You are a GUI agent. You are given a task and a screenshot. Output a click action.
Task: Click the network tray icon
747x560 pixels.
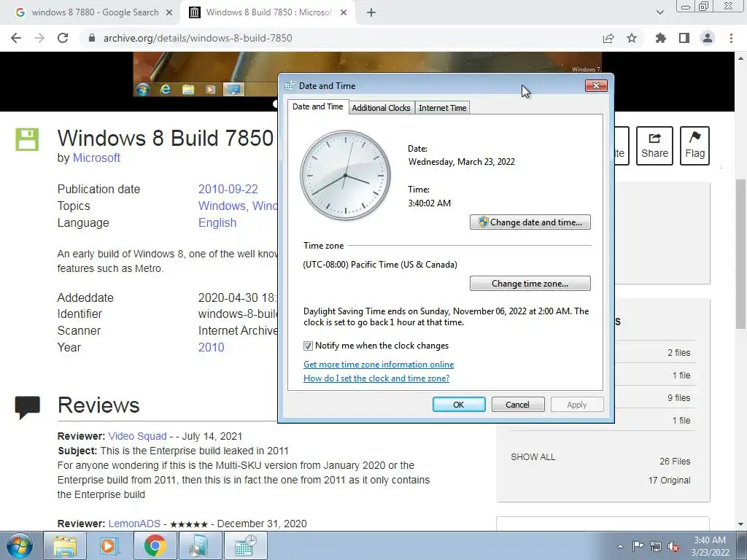coord(656,546)
